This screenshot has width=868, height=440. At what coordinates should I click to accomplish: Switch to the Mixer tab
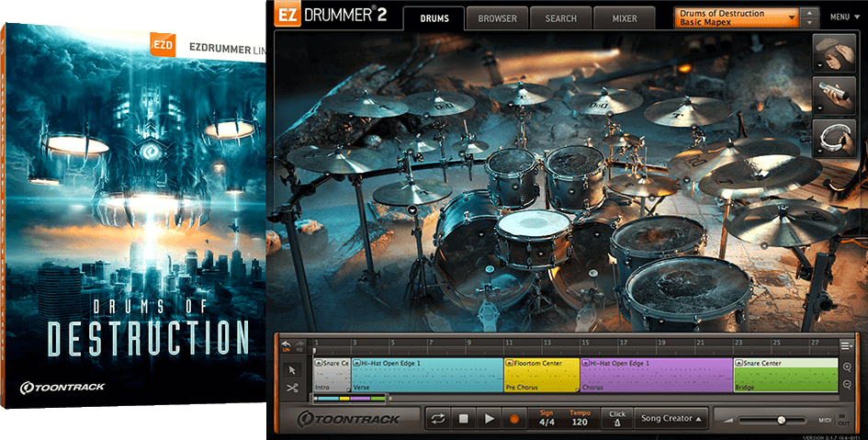click(x=625, y=18)
